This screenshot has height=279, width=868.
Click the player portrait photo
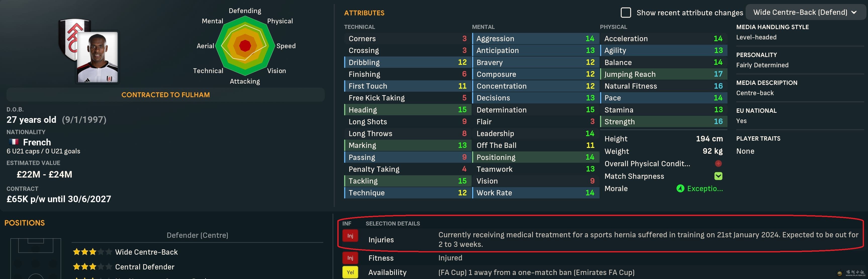(x=98, y=57)
